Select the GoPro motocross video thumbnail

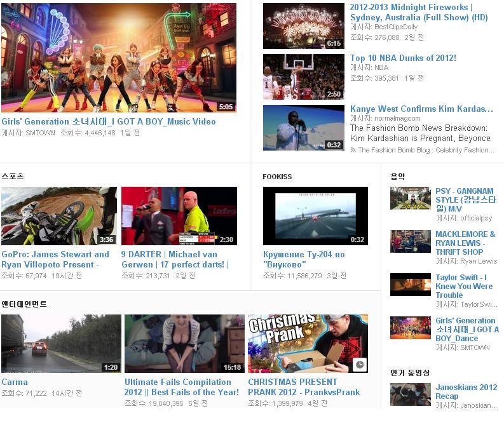click(x=59, y=216)
